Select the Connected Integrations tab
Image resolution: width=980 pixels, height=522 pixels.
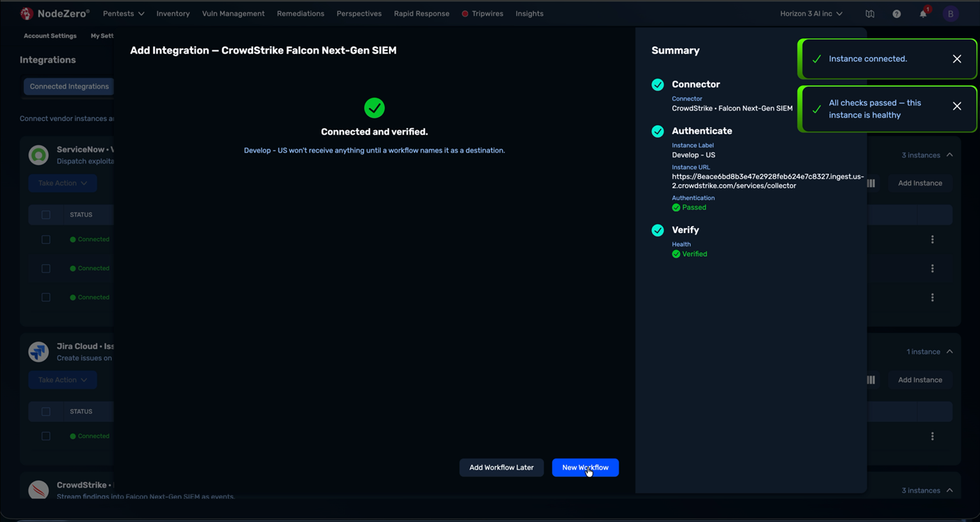pyautogui.click(x=69, y=86)
